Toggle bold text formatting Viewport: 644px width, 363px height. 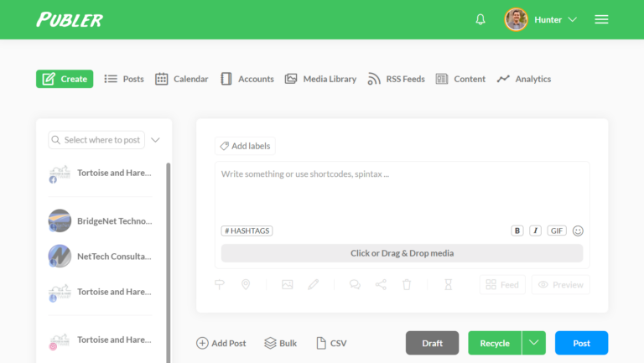click(517, 231)
